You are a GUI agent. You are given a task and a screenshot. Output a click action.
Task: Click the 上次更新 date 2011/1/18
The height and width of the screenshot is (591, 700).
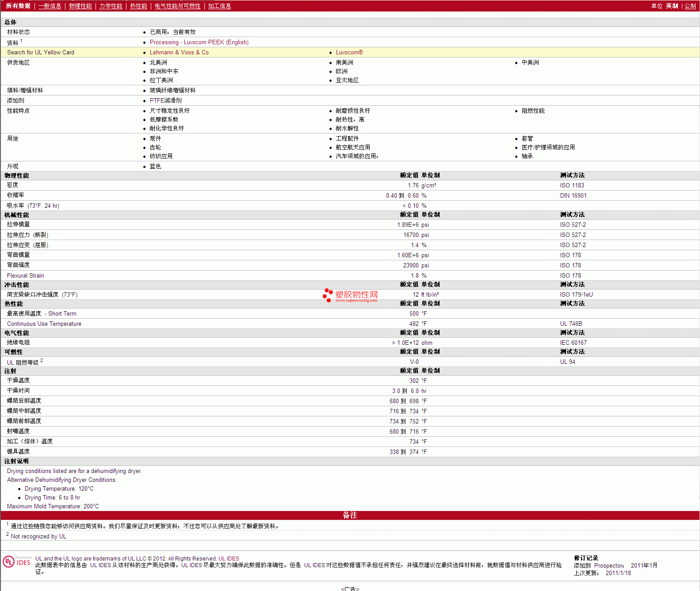click(x=618, y=573)
